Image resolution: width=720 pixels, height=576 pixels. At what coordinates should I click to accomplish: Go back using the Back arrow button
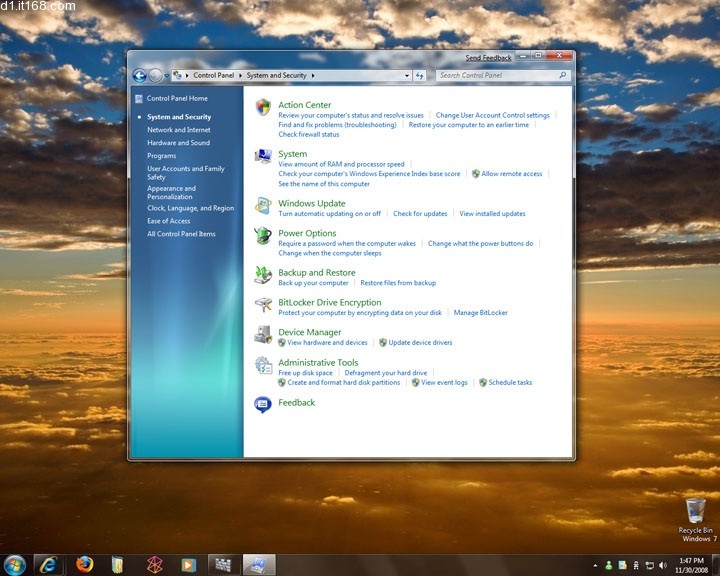(140, 75)
